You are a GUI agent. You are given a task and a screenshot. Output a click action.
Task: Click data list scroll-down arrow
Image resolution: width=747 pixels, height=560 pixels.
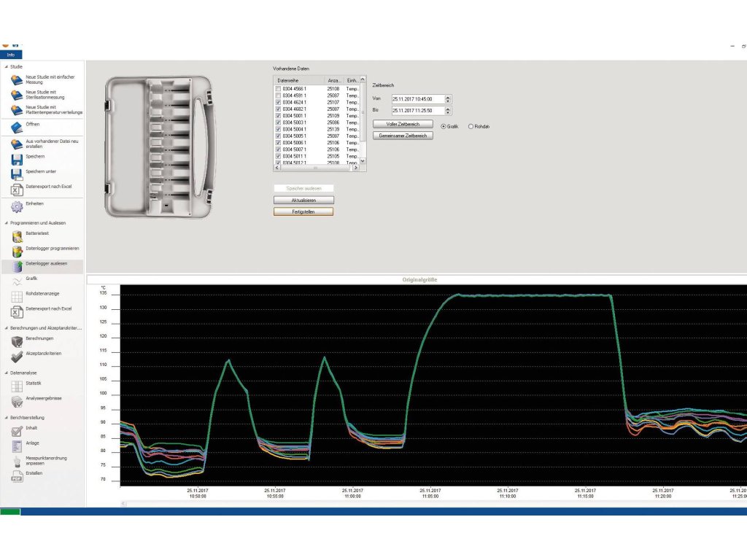point(363,161)
